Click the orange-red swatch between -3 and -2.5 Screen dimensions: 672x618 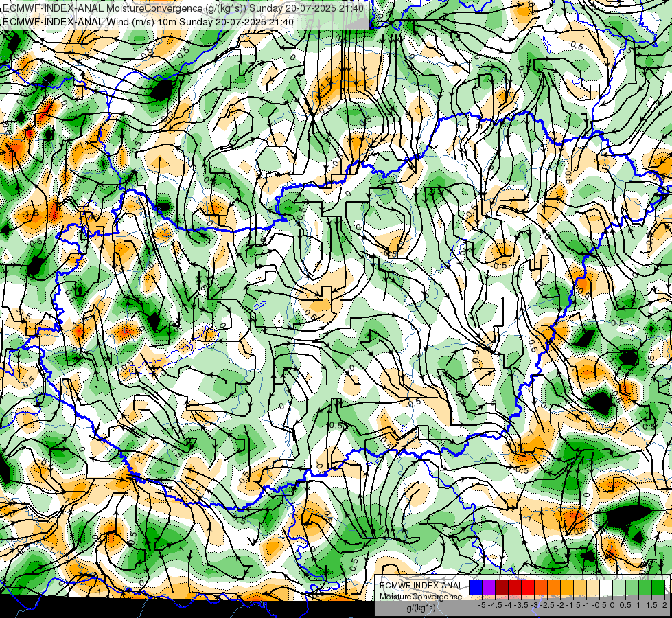pyautogui.click(x=541, y=588)
